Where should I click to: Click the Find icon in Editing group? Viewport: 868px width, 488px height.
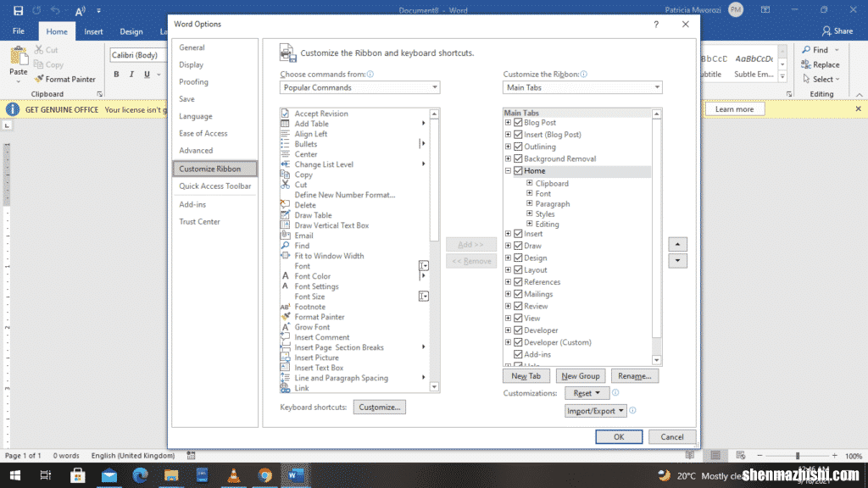(806, 50)
